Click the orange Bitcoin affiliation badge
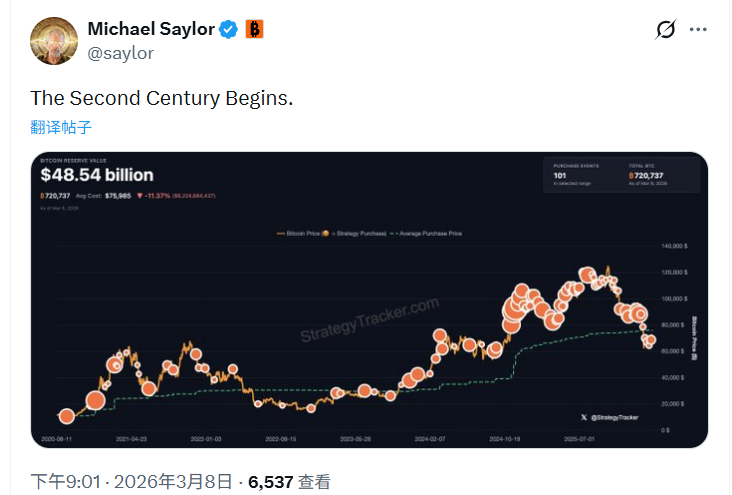 tap(255, 29)
